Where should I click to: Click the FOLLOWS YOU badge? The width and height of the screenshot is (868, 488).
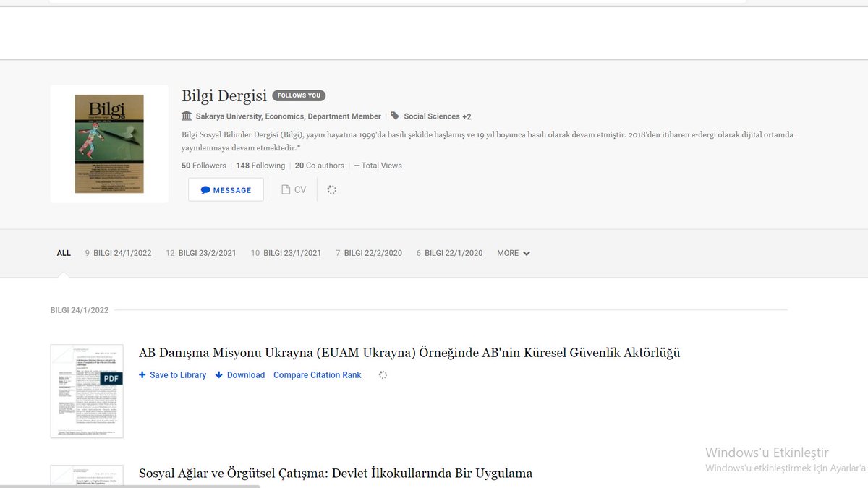(x=299, y=95)
